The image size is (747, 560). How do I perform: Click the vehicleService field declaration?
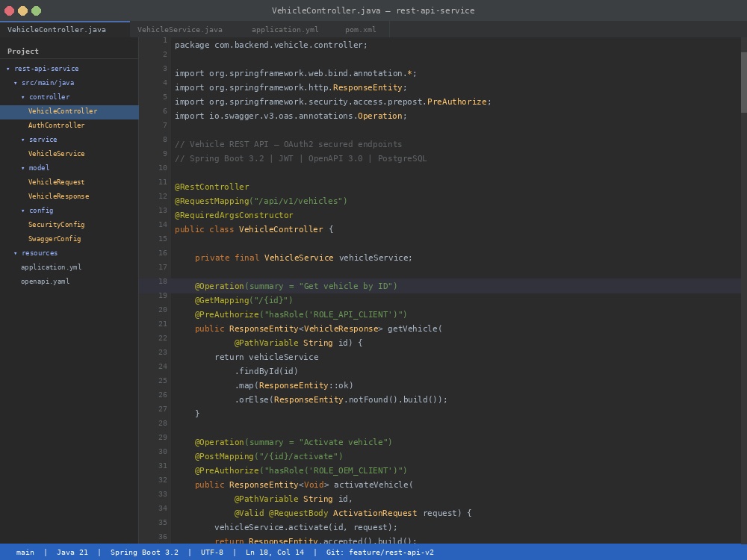tap(303, 258)
